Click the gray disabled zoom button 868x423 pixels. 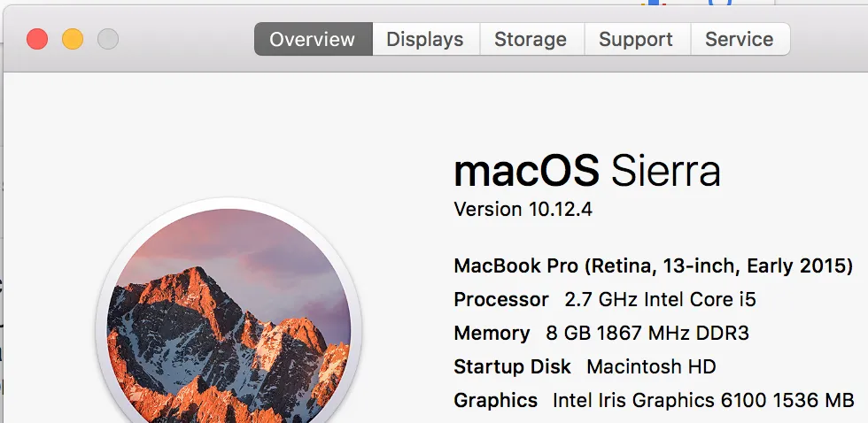tap(107, 39)
